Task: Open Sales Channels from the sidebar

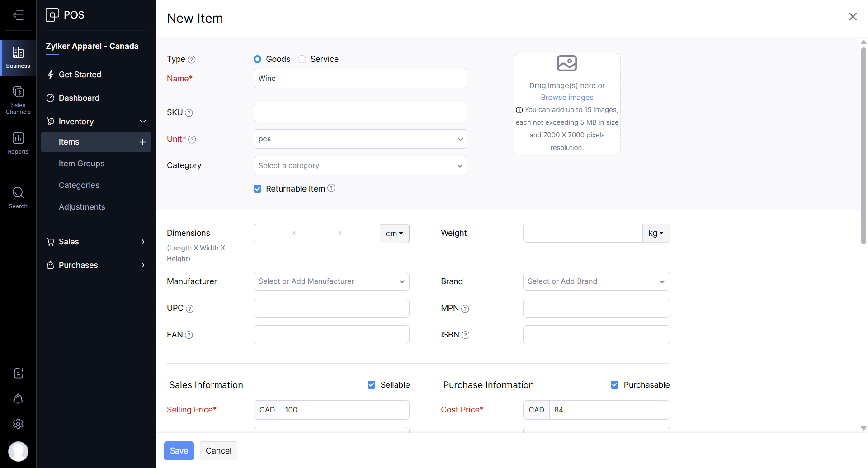Action: coord(18,100)
